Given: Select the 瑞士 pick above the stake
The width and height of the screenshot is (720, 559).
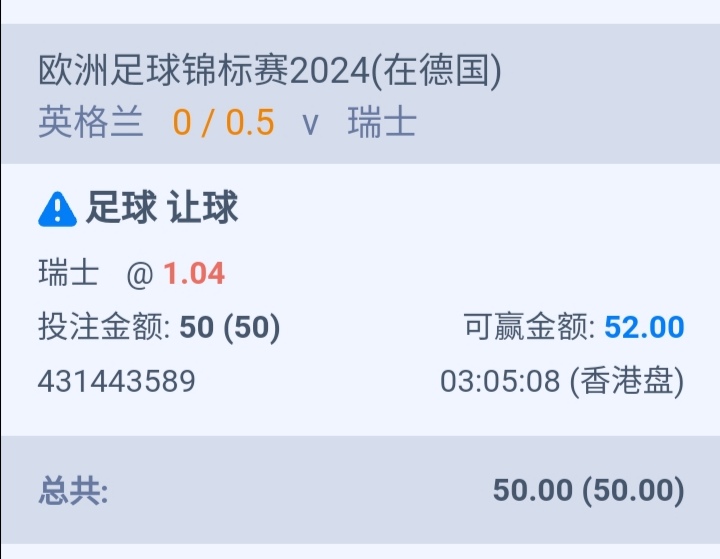Looking at the screenshot, I should [69, 273].
